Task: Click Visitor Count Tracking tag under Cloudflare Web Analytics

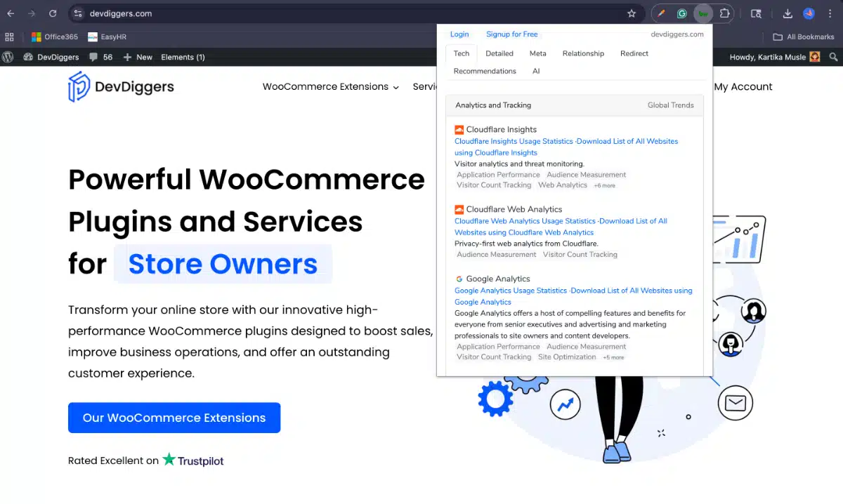Action: coord(580,255)
